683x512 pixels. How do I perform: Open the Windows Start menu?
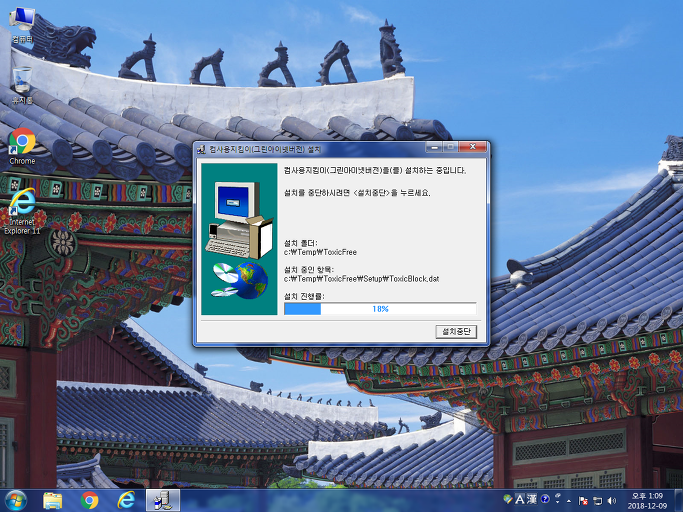pos(16,501)
